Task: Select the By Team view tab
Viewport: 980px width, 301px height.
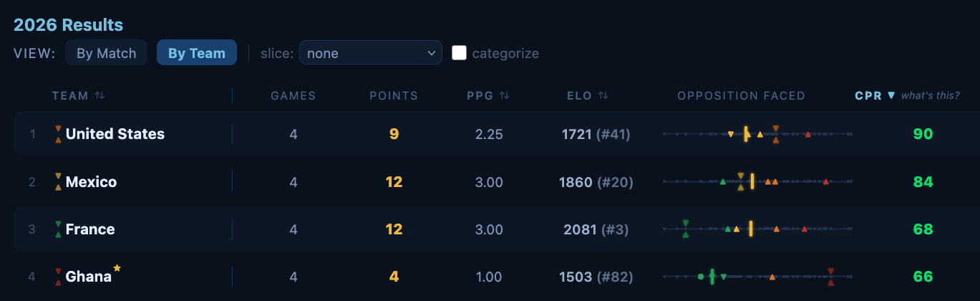Action: coord(197,53)
